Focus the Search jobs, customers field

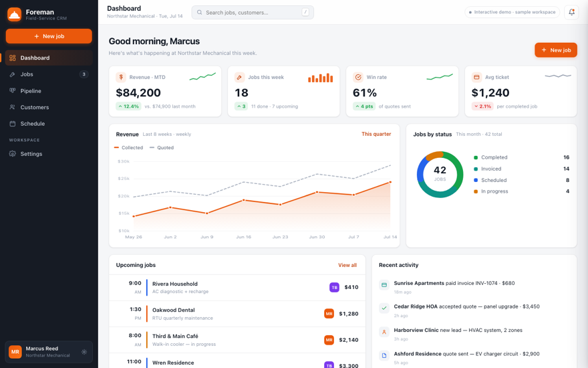point(253,13)
